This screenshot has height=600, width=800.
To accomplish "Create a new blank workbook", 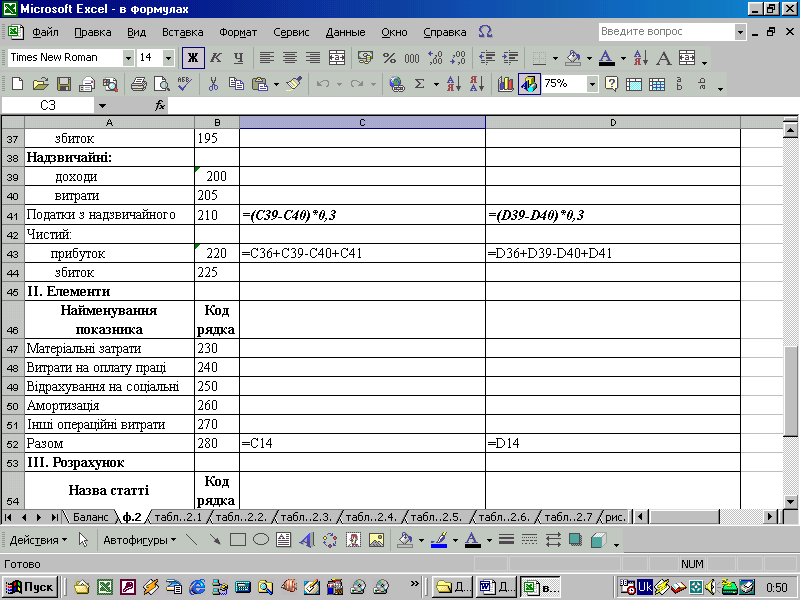I will [x=17, y=84].
